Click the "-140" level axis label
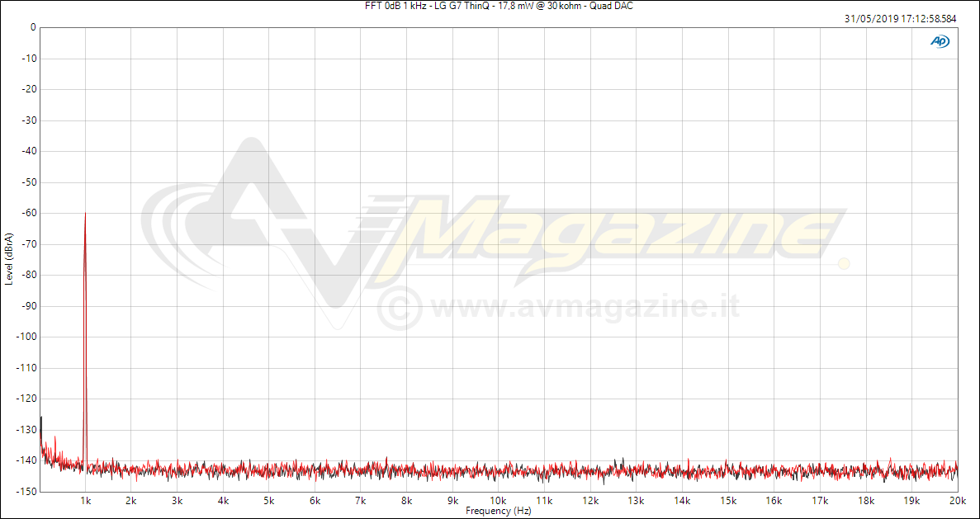980x519 pixels. tap(27, 460)
